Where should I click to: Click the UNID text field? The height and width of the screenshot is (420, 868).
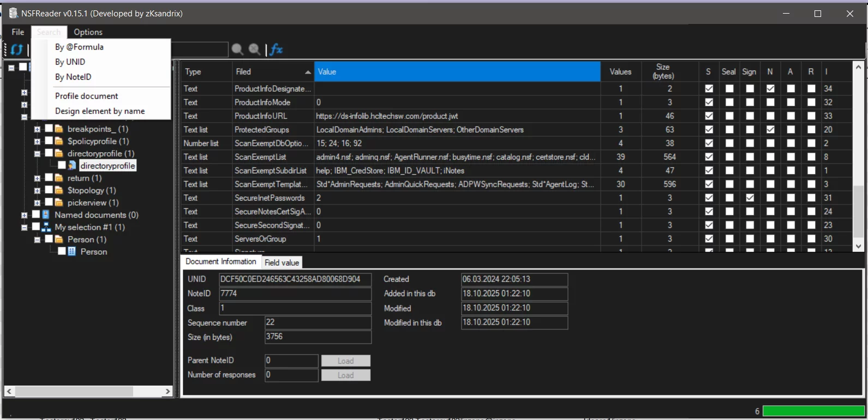point(295,279)
